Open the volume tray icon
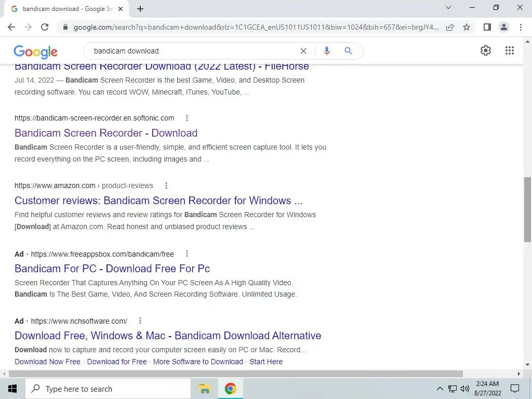This screenshot has width=532, height=399. pos(465,389)
